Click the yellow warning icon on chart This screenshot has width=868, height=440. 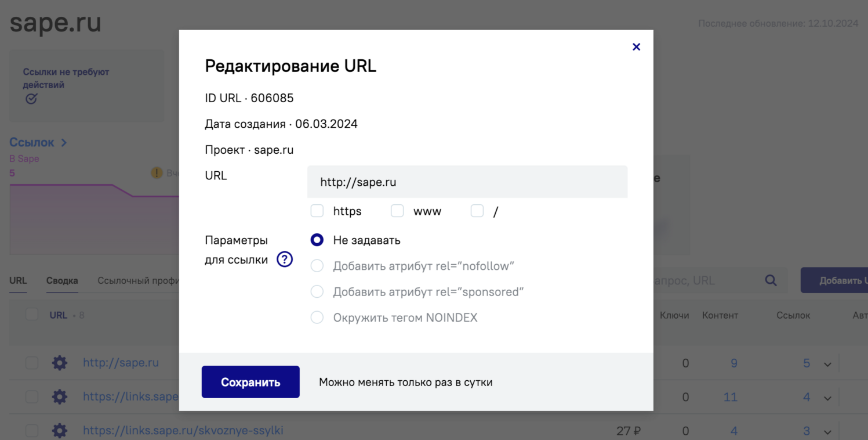[x=157, y=172]
